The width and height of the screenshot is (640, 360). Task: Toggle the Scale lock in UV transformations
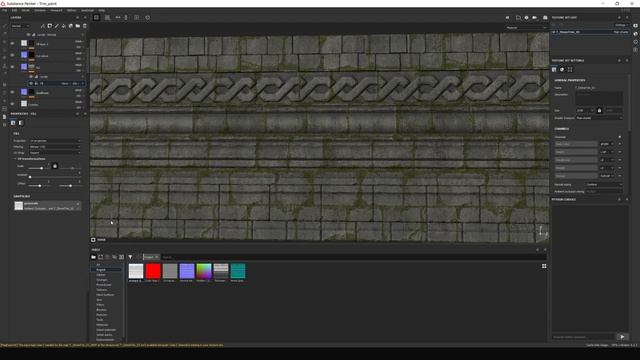point(55,166)
